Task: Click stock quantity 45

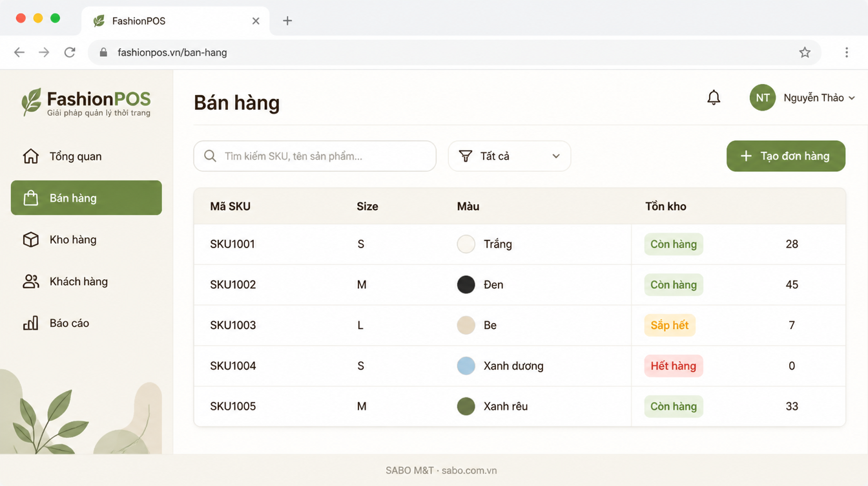Action: (792, 285)
